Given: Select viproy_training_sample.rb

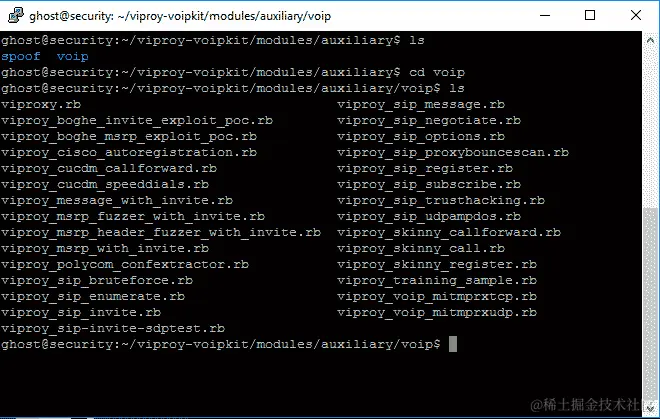Looking at the screenshot, I should (437, 280).
